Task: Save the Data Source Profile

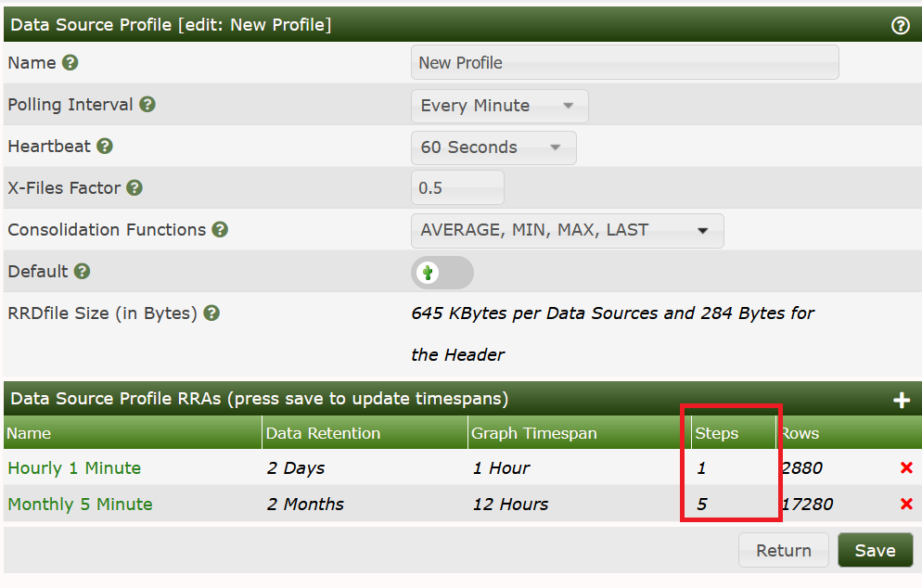Action: tap(875, 549)
